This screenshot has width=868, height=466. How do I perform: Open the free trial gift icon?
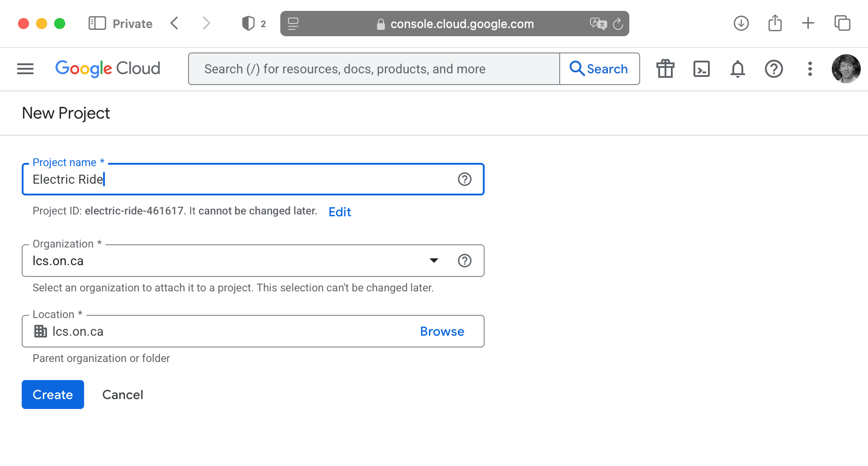(x=665, y=69)
